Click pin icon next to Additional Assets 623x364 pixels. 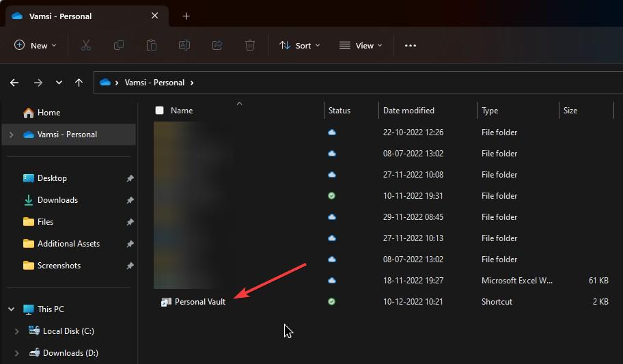click(130, 244)
